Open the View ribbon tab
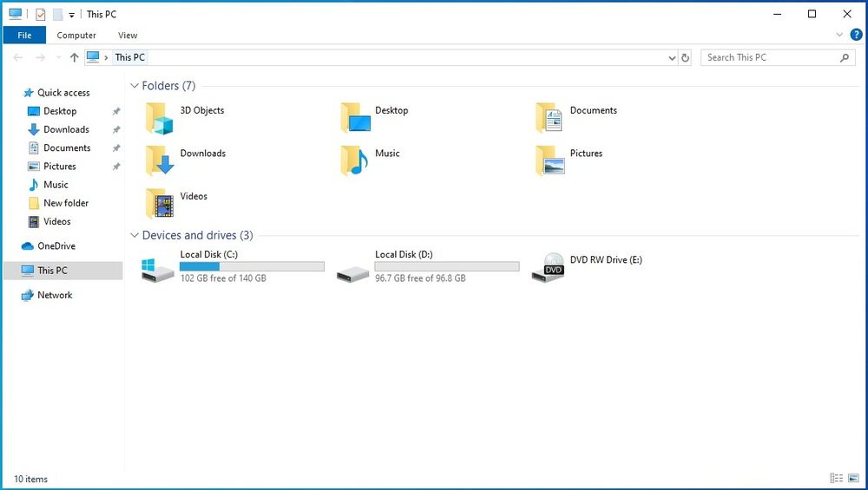The height and width of the screenshot is (490, 868). (x=128, y=35)
